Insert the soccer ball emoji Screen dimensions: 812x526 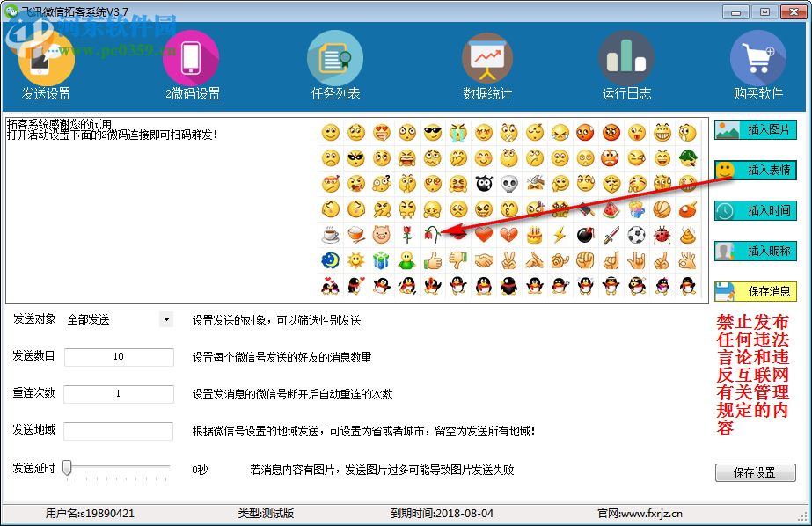click(636, 235)
